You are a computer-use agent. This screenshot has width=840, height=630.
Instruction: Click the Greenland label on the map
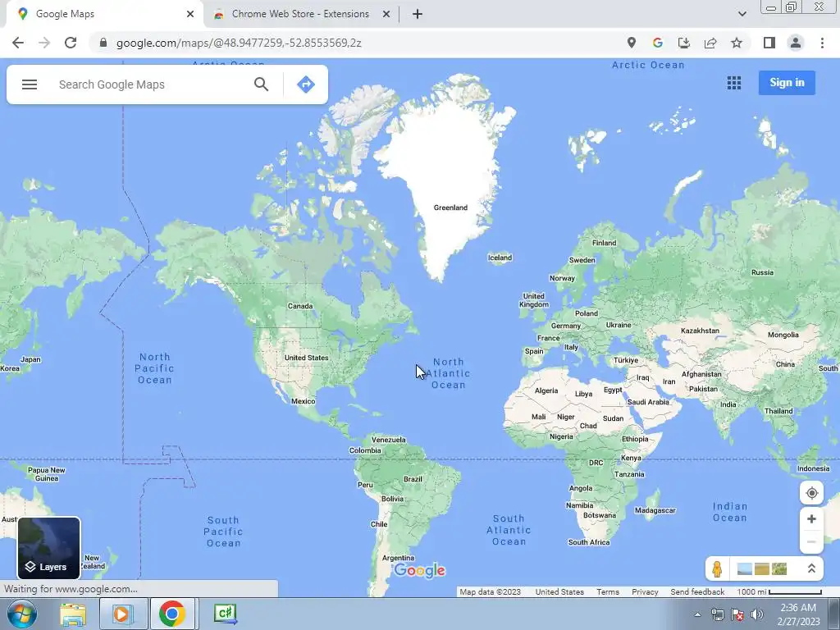(450, 208)
